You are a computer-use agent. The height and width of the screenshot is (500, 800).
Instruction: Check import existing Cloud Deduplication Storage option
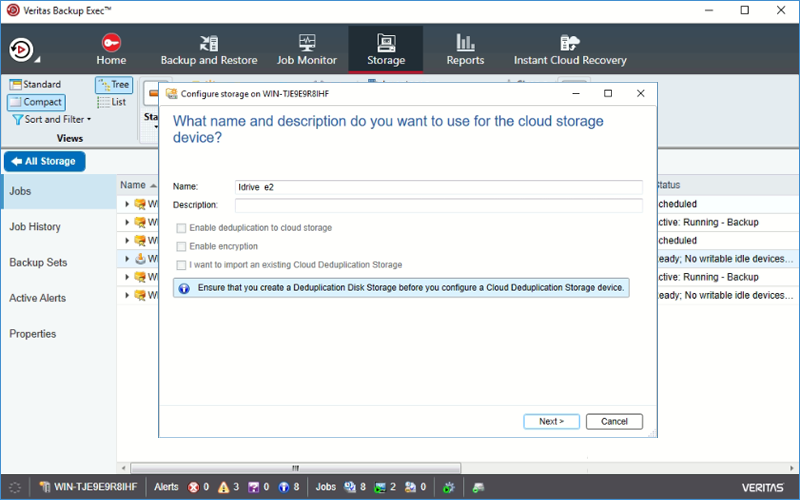pyautogui.click(x=181, y=265)
